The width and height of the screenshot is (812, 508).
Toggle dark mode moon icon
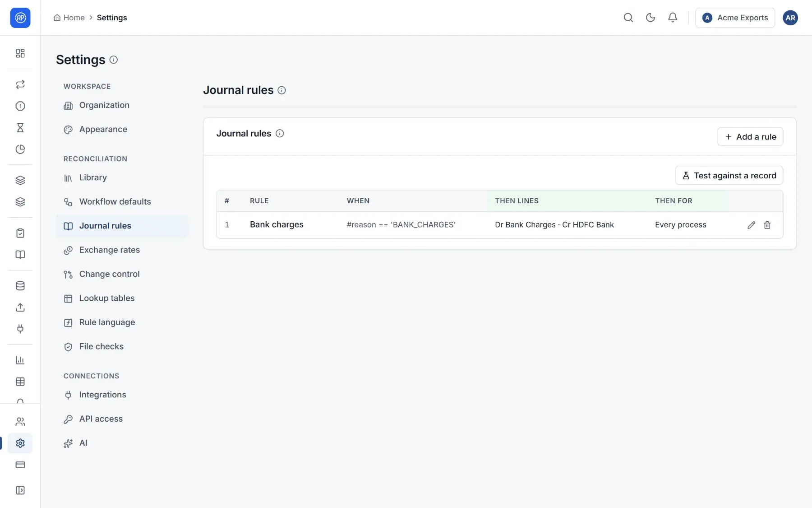(x=650, y=18)
